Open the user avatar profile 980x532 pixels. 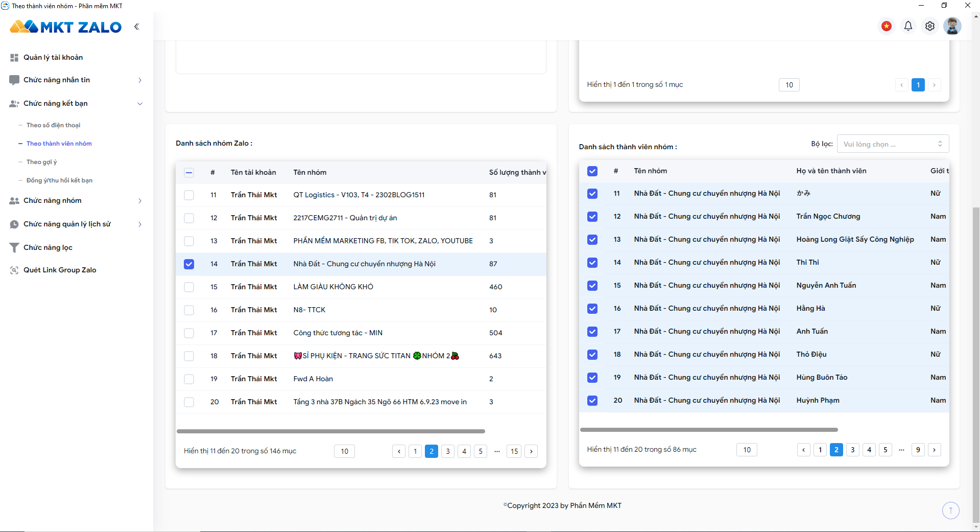[952, 26]
